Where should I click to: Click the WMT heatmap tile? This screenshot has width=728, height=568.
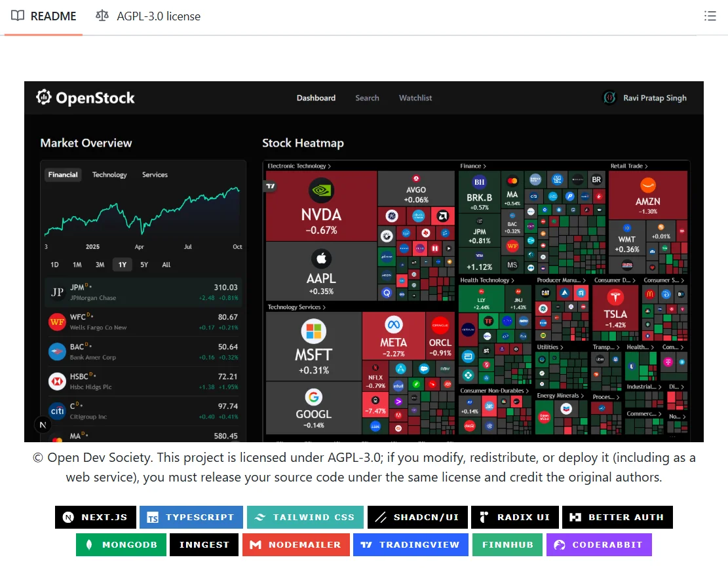click(627, 238)
